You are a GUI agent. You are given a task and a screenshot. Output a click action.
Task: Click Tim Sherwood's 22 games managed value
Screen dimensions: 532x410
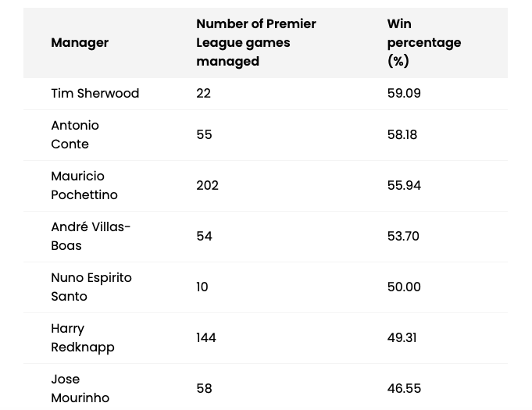(203, 94)
